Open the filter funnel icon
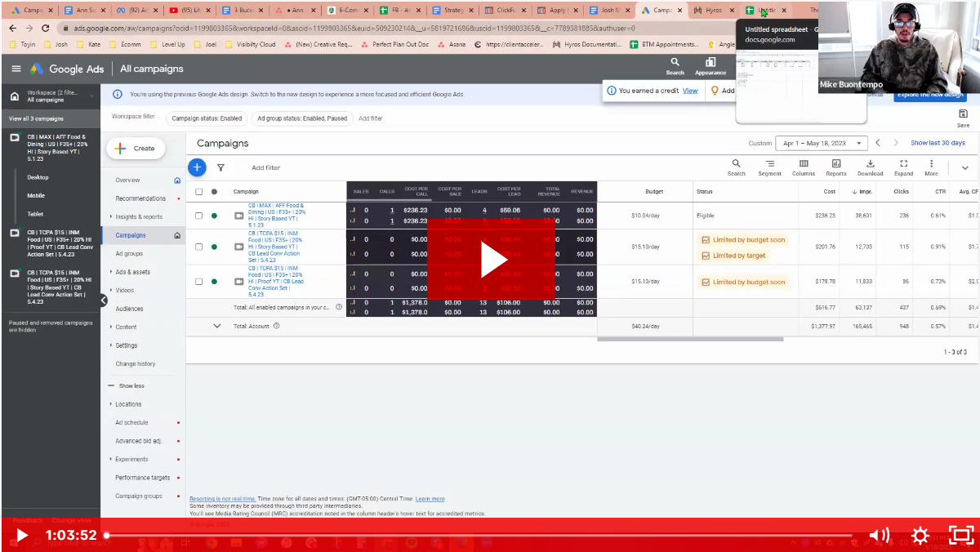 click(220, 167)
